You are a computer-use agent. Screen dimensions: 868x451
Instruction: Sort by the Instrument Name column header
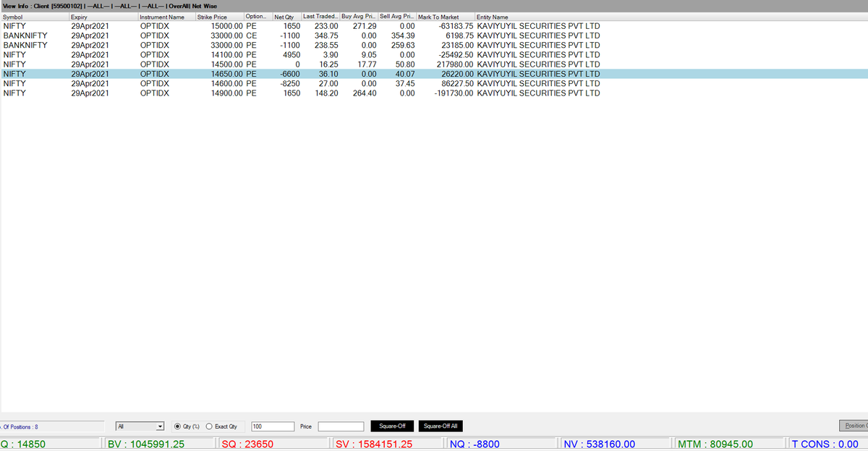166,17
